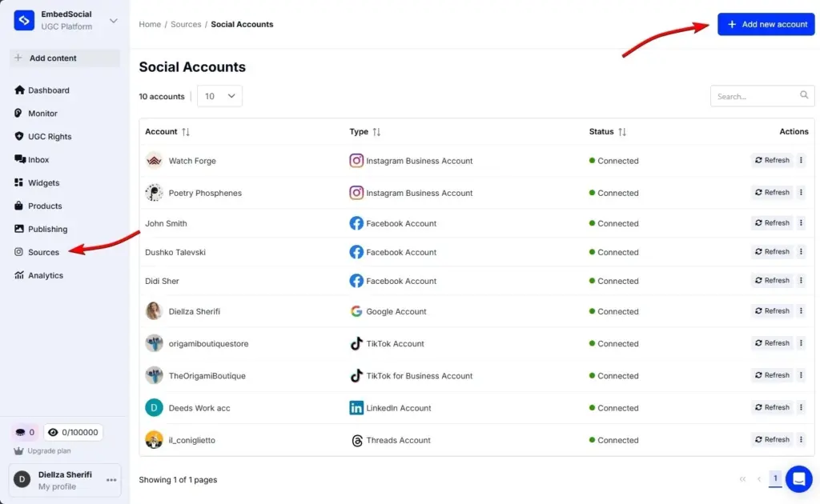
Task: Open the actions menu for John Smith
Action: (799, 223)
